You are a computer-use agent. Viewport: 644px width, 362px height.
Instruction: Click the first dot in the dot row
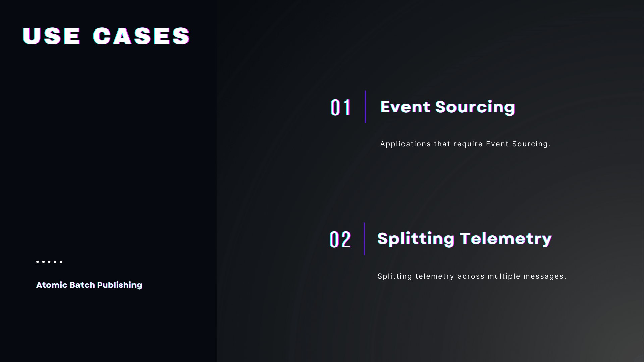click(38, 262)
